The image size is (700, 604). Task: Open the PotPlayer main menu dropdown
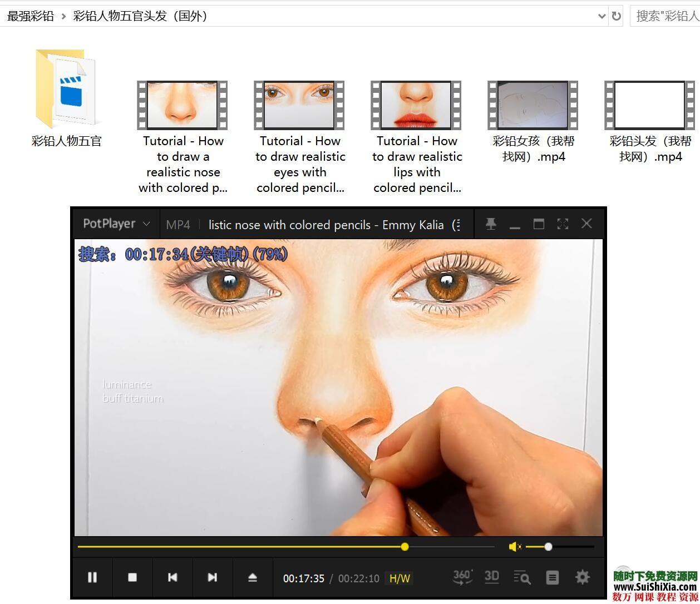point(116,224)
